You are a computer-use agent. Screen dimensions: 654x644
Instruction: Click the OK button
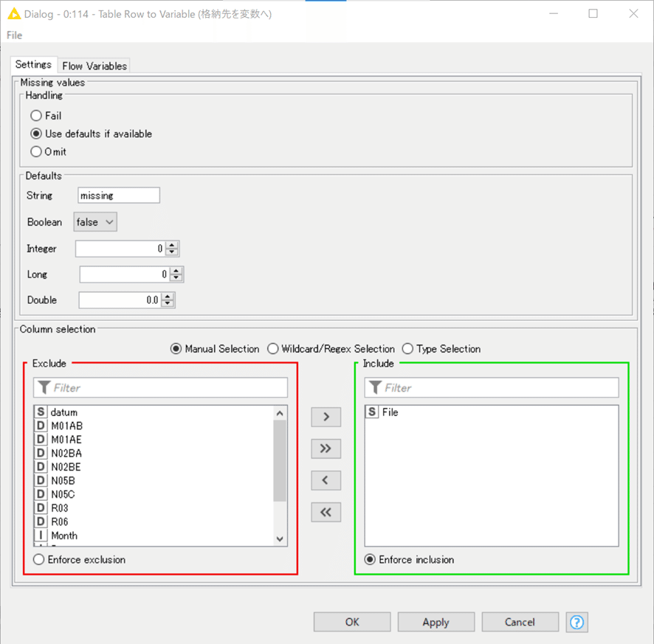click(x=352, y=623)
